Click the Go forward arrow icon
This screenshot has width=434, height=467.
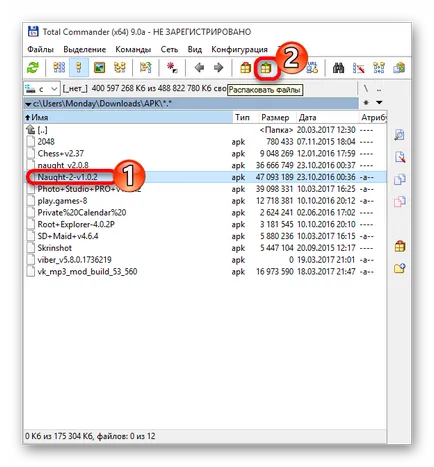coord(218,68)
